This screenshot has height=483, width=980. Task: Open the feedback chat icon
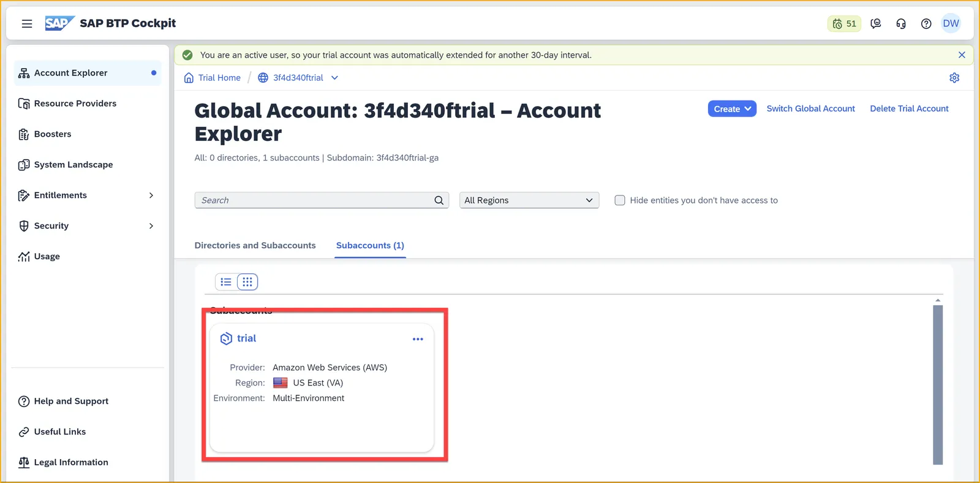coord(876,24)
